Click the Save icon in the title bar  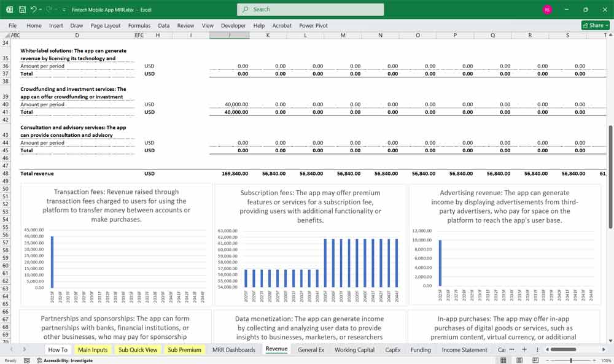pos(22,10)
